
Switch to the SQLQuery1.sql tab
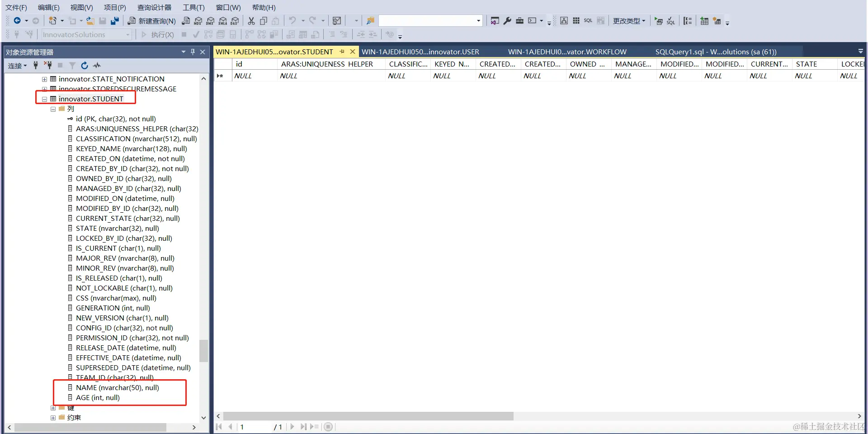[x=716, y=52]
